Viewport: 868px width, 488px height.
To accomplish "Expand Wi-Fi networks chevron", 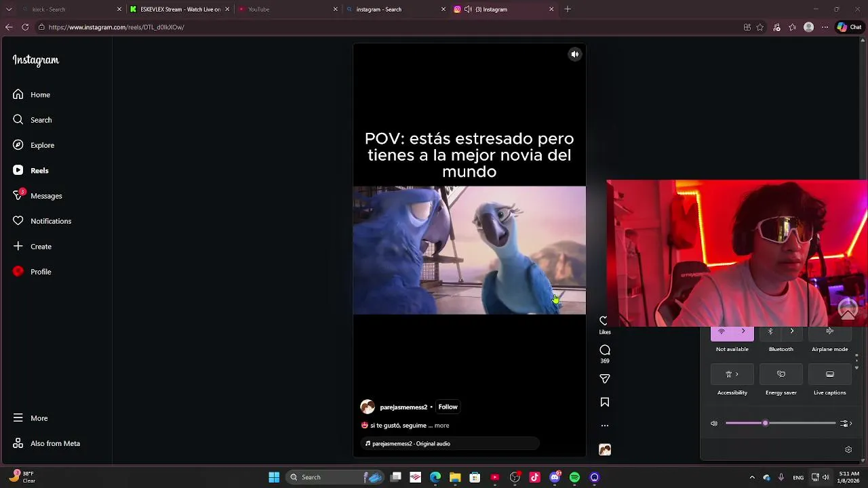I will coord(743,332).
